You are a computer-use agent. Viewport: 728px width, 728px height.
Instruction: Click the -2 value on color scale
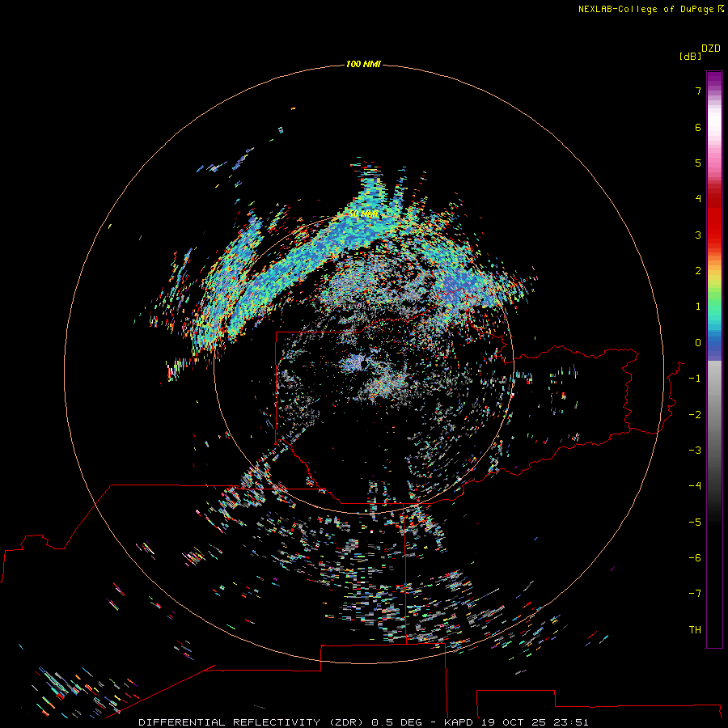(x=695, y=415)
